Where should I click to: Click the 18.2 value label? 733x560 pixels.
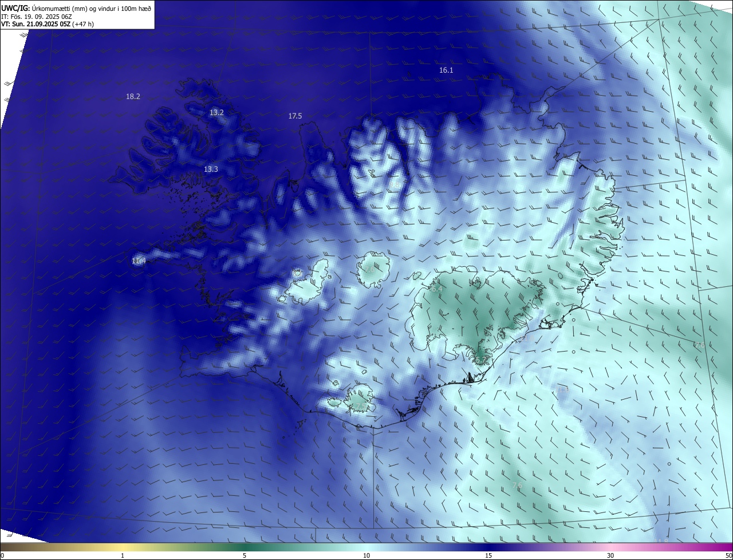pos(133,97)
